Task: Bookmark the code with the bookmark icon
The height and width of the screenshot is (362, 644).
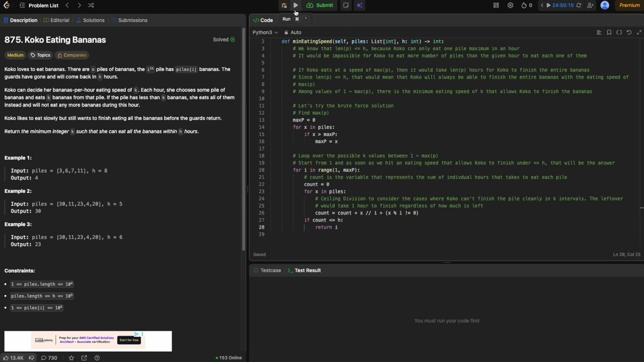Action: [609, 32]
